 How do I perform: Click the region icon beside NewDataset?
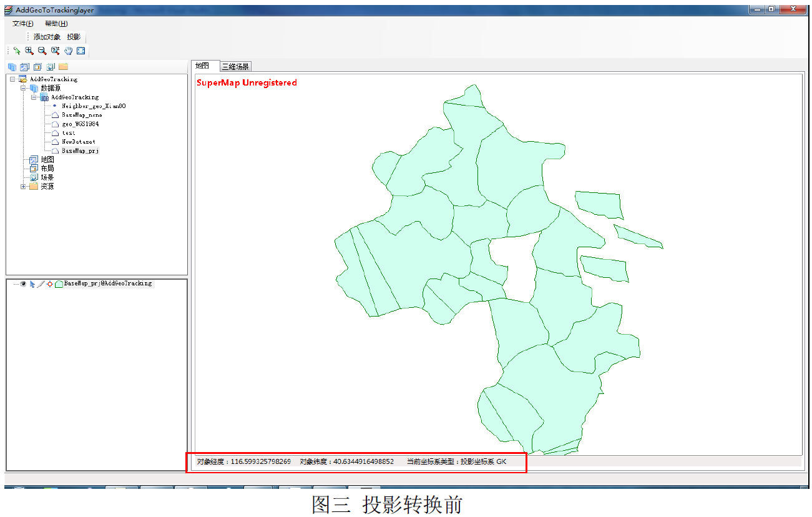click(x=55, y=142)
